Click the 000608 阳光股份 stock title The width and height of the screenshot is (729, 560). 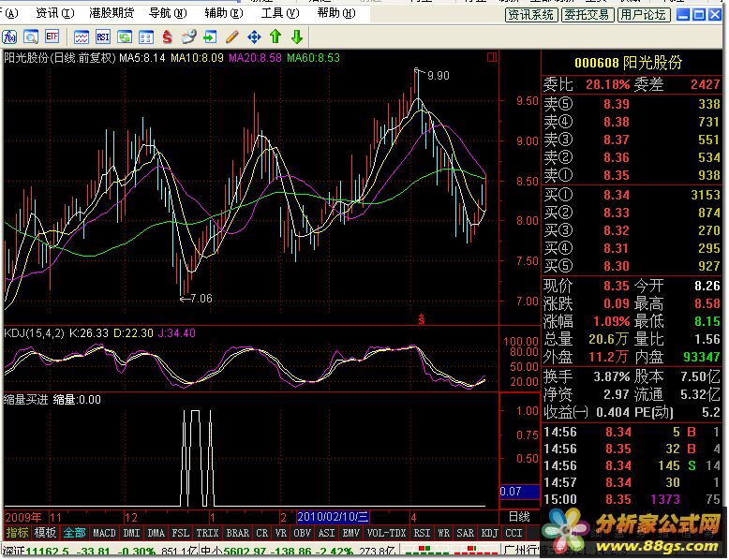[x=629, y=62]
